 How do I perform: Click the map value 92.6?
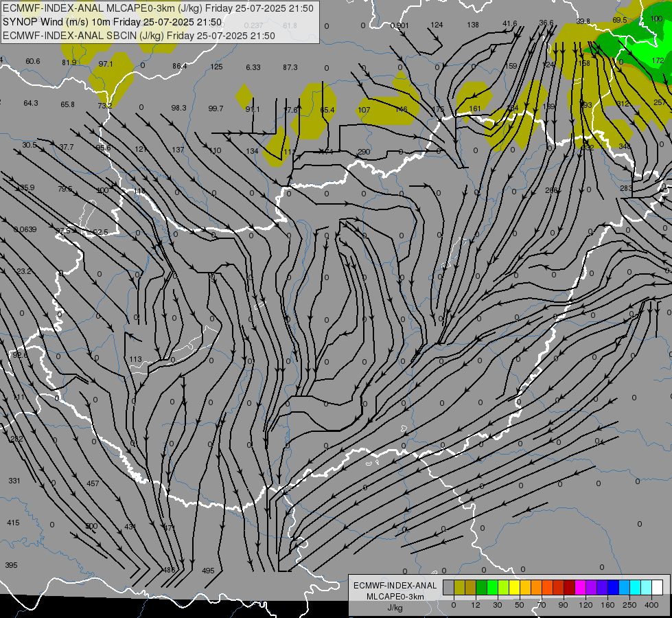(20, 355)
